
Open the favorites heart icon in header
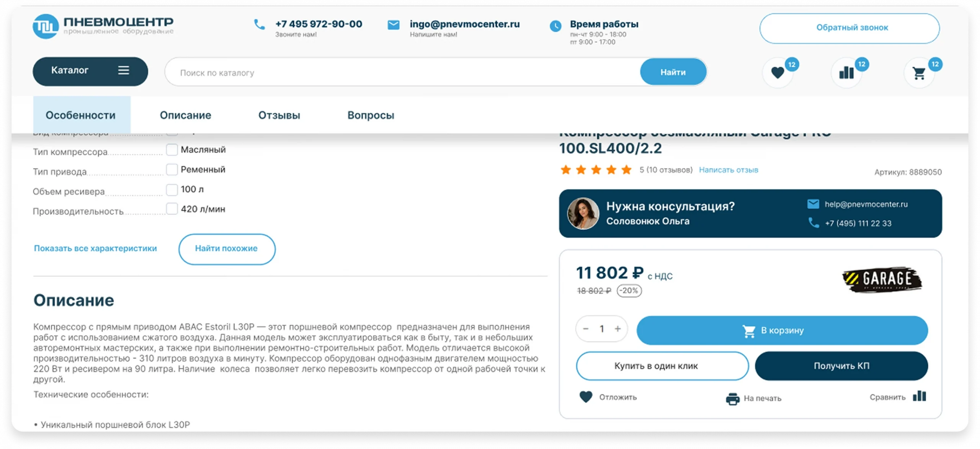click(x=777, y=72)
